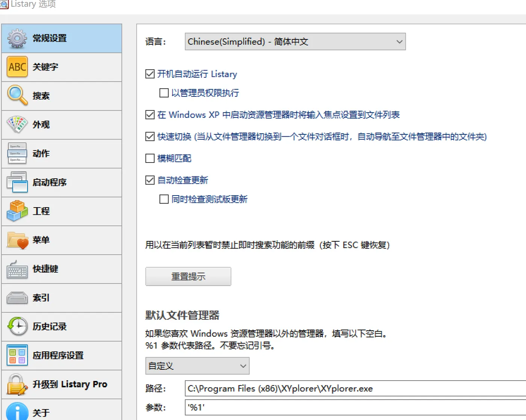Open the 关于 page
526x420 pixels.
coord(62,410)
